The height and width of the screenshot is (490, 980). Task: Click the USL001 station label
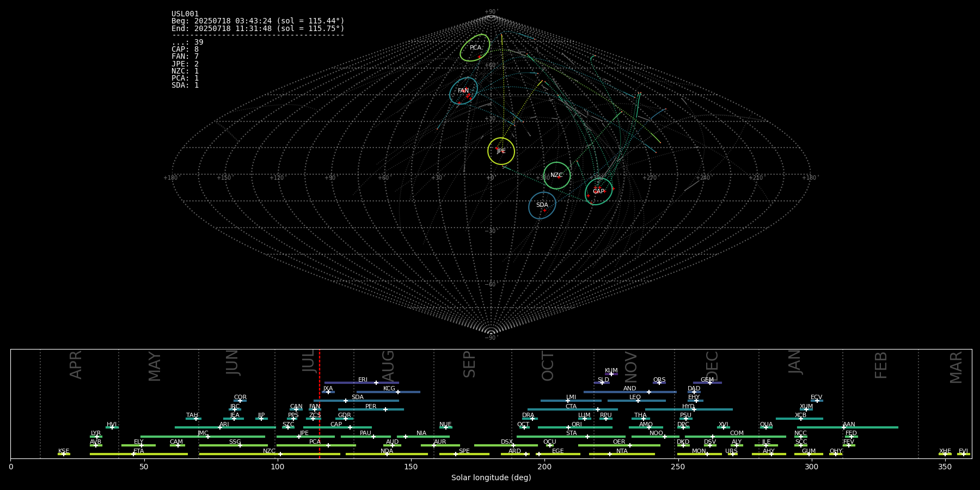click(x=185, y=14)
